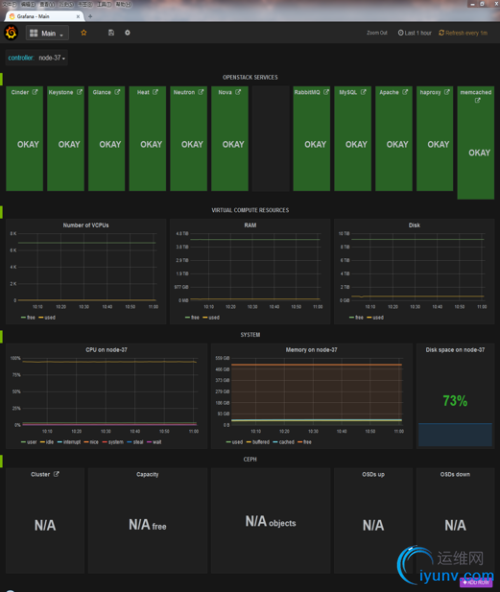Click the OSDs up panel title
Image resolution: width=500 pixels, height=592 pixels.
[x=373, y=474]
